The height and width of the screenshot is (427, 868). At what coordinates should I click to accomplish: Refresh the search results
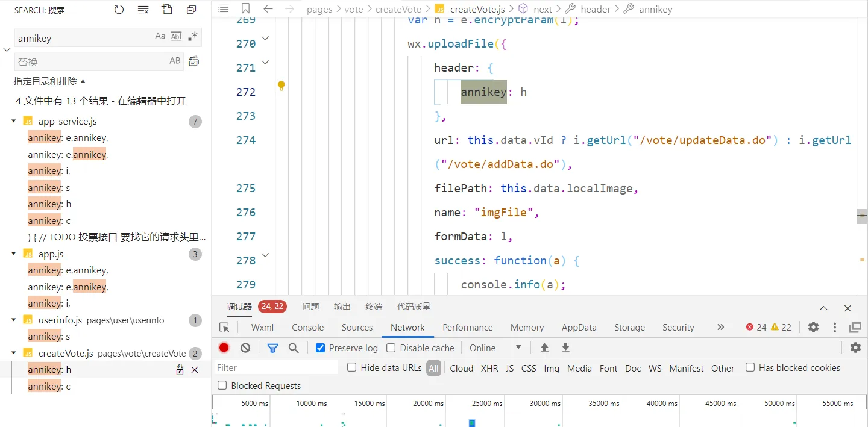click(119, 10)
